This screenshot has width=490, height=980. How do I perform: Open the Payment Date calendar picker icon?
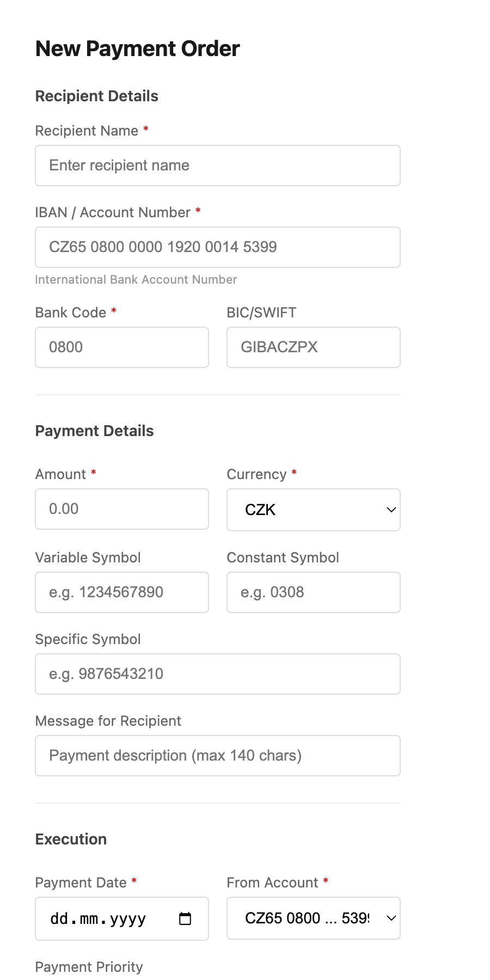coord(185,918)
